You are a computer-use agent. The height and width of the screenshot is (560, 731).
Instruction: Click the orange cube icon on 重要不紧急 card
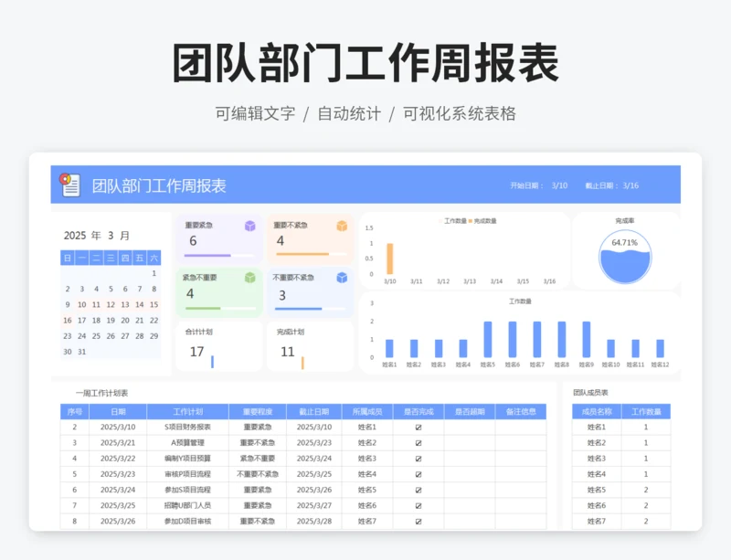[342, 227]
